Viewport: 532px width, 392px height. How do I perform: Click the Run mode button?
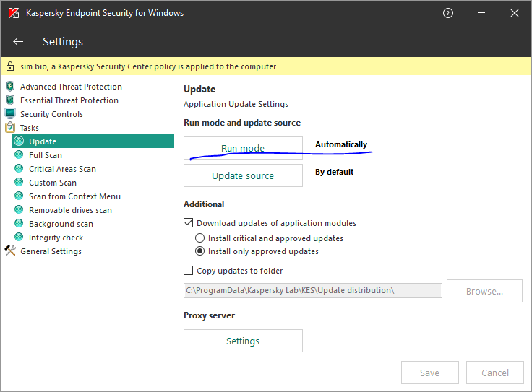click(243, 148)
